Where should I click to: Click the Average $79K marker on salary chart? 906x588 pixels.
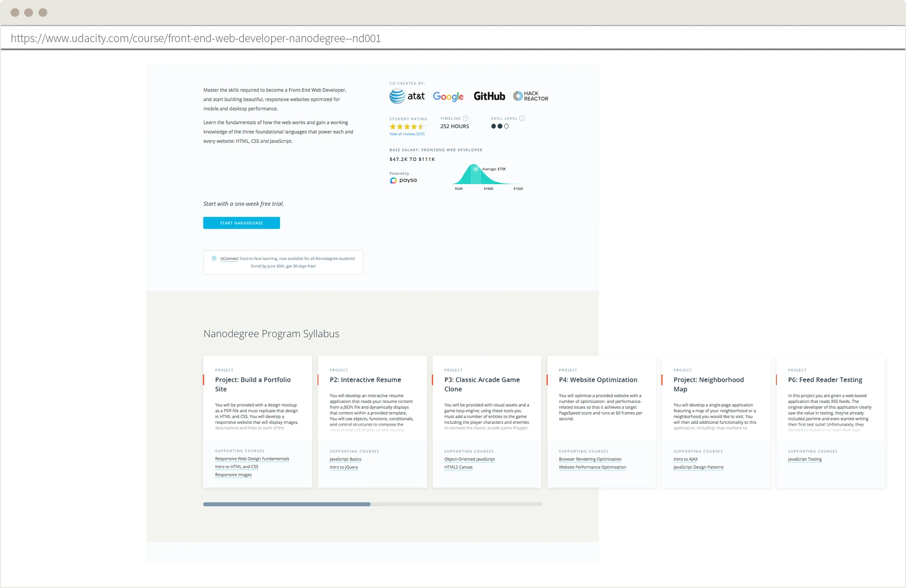click(x=475, y=169)
